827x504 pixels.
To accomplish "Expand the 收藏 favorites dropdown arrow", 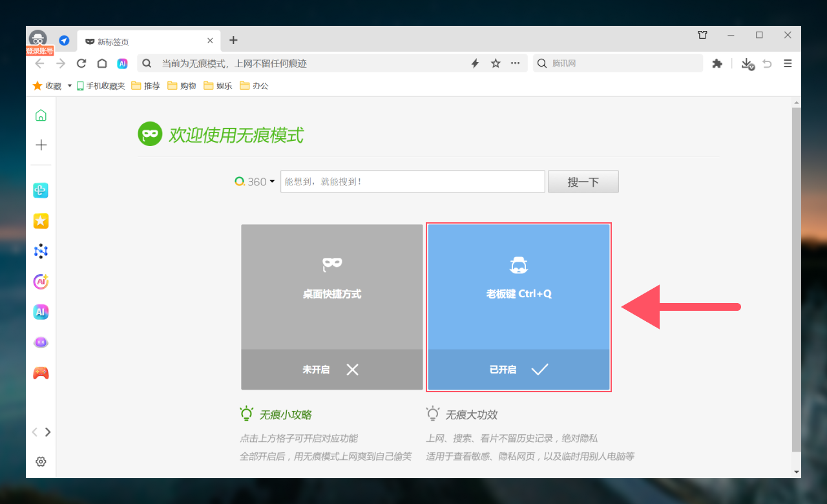I will tap(69, 86).
